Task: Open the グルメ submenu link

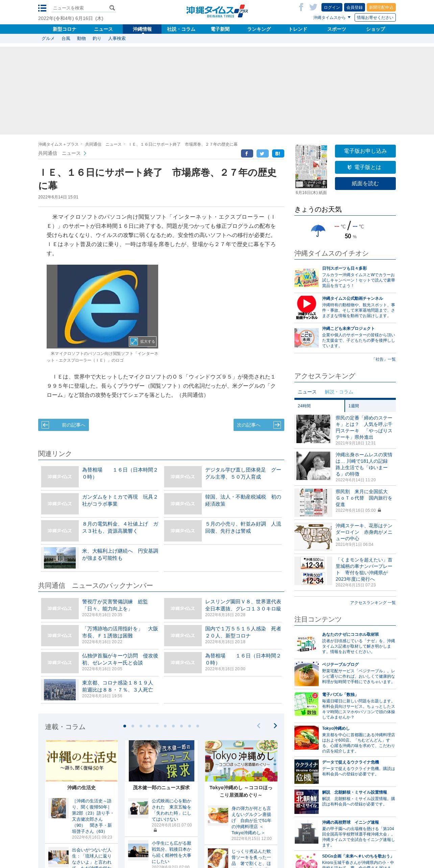Action: click(48, 39)
